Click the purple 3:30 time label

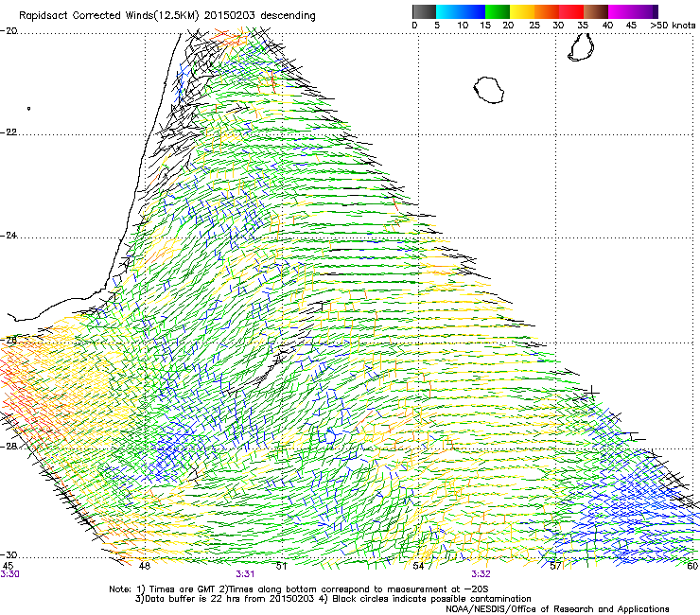[x=9, y=574]
